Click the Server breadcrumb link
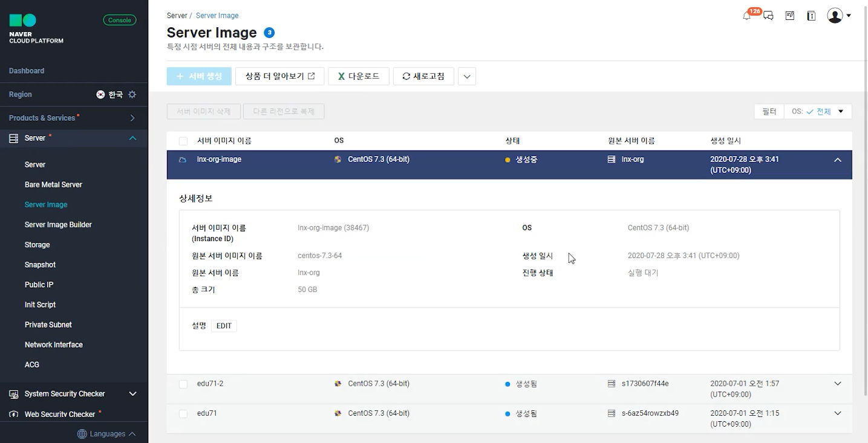The width and height of the screenshot is (868, 443). pos(177,16)
